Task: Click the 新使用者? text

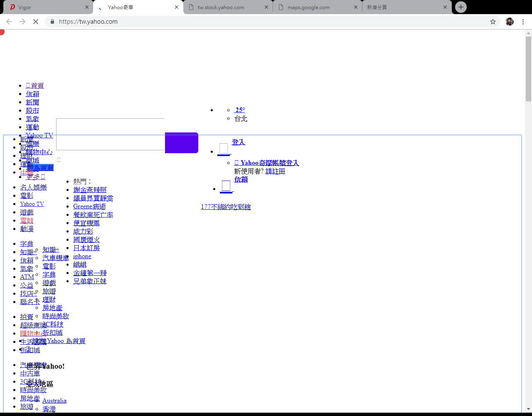Action: point(249,171)
